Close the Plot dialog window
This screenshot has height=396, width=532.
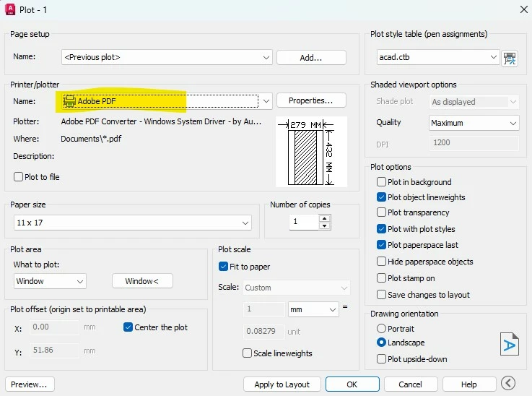coord(524,9)
